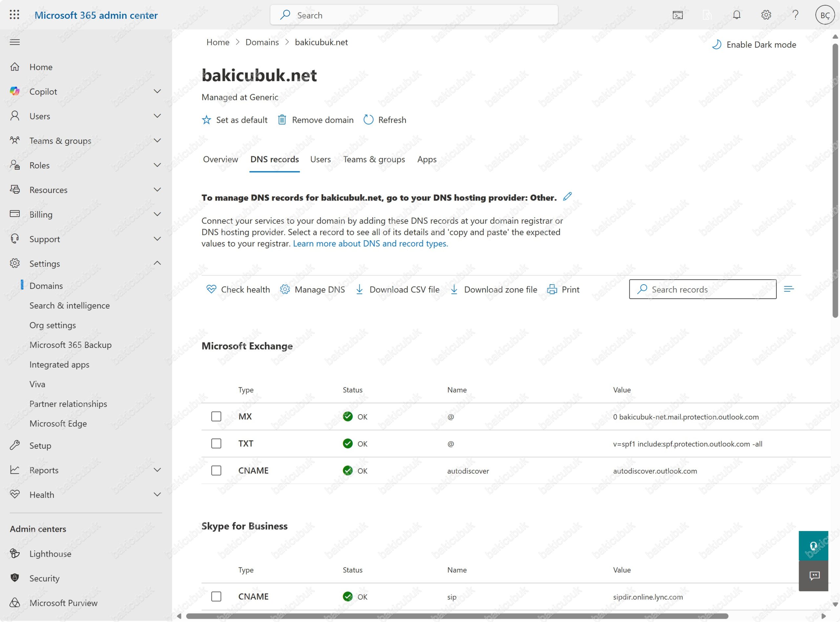Open Learn more about DNS link
This screenshot has width=840, height=622.
click(370, 244)
